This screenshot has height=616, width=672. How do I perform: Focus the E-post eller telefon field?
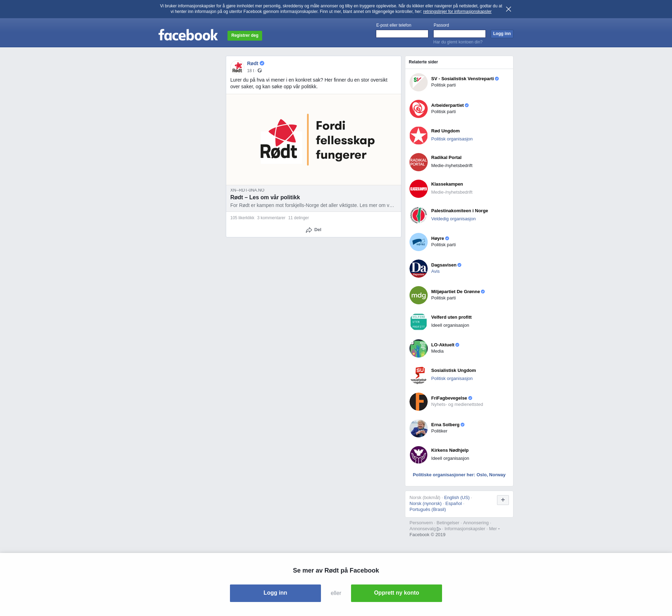(402, 34)
